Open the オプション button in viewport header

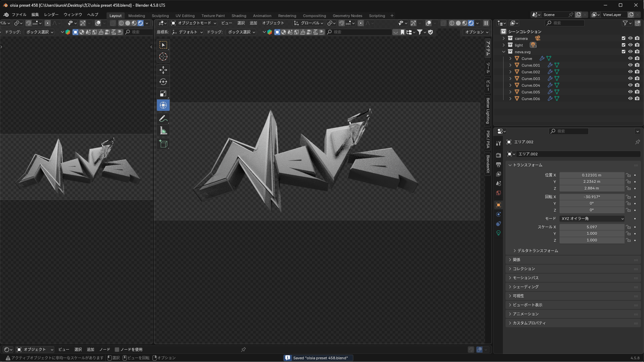pos(477,32)
